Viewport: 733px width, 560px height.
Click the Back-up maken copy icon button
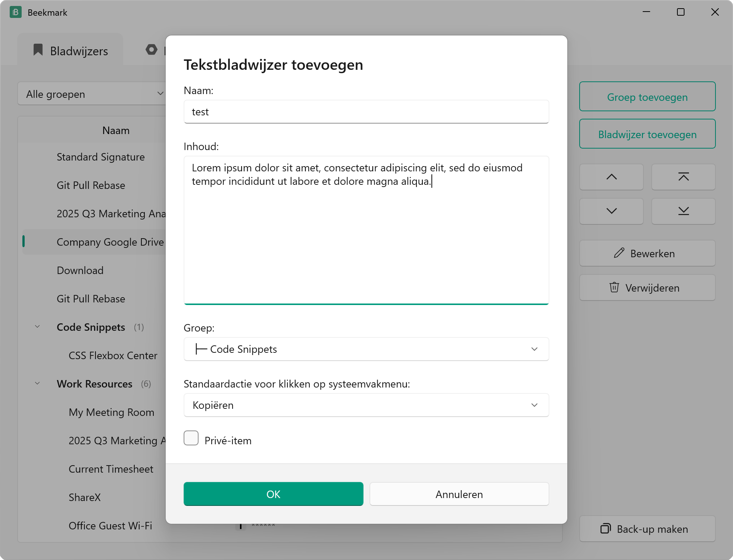click(x=647, y=529)
